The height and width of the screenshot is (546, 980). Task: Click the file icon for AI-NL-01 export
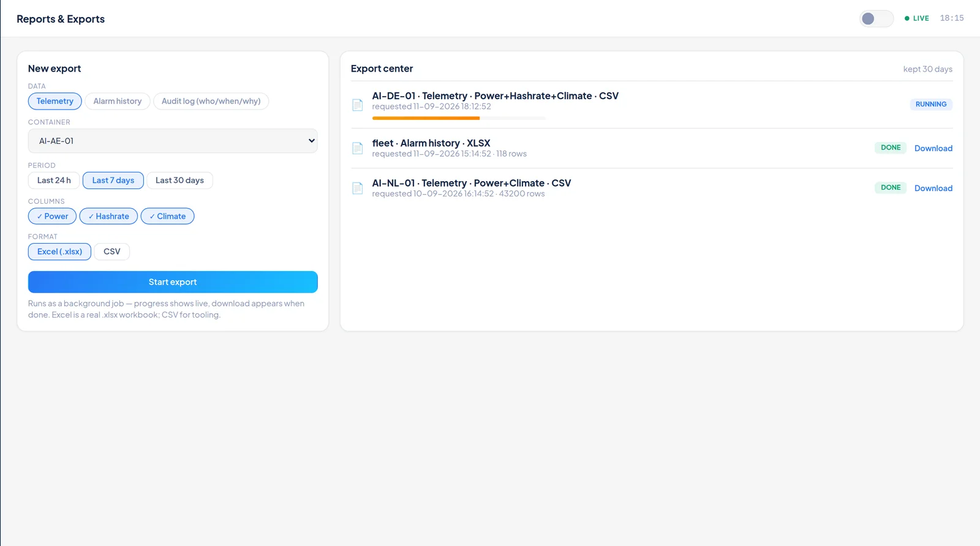coord(358,188)
